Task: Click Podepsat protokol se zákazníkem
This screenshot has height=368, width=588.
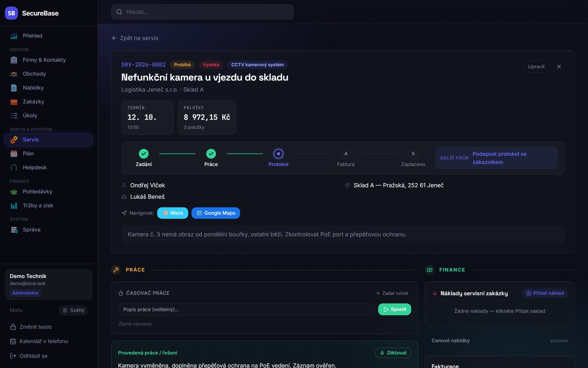Action: tap(496, 158)
